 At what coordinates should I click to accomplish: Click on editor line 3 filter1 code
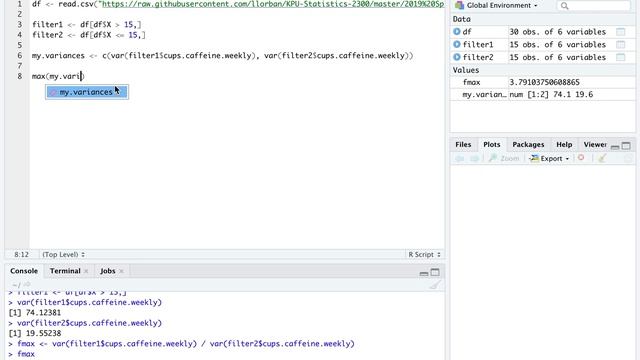tap(87, 24)
